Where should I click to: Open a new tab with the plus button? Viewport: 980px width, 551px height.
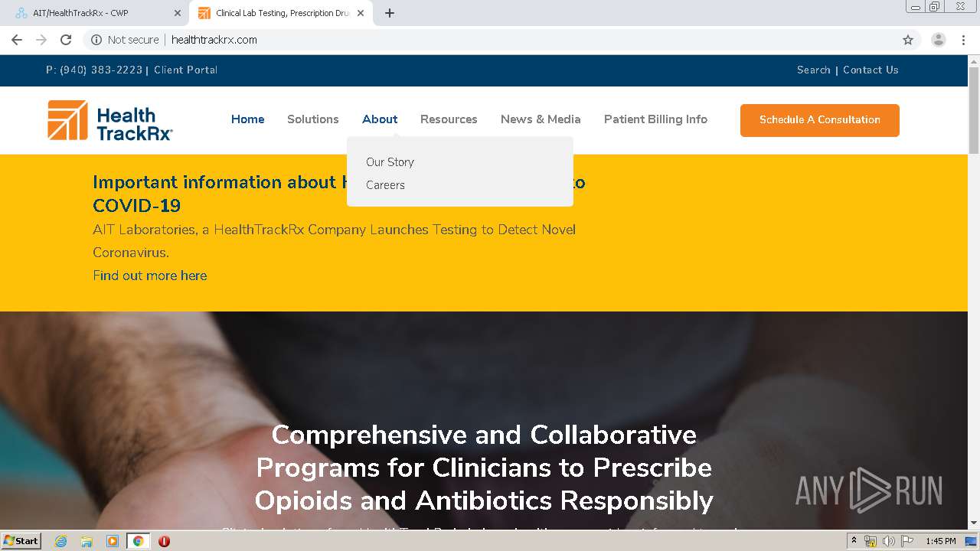[390, 13]
